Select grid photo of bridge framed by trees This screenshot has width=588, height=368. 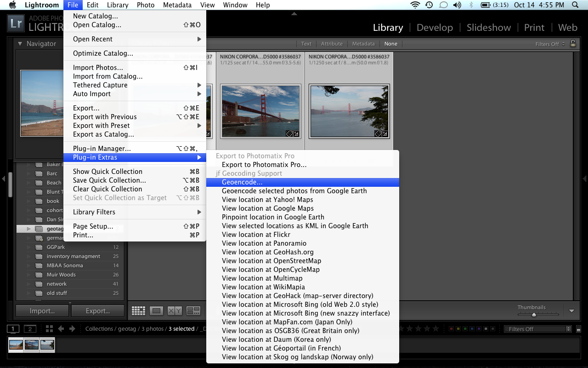349,111
